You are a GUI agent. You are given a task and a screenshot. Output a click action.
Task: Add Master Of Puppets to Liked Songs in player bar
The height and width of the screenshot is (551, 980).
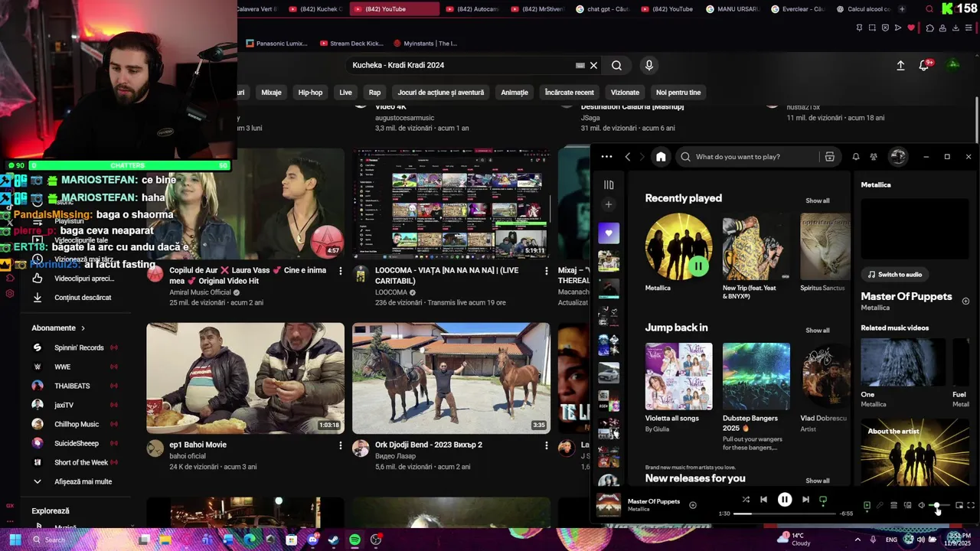pyautogui.click(x=693, y=505)
